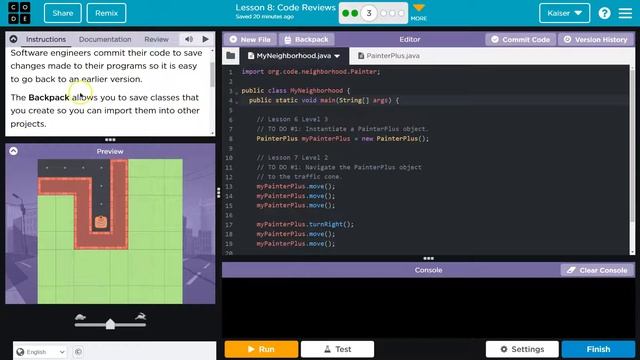Collapse the Preview panel
The width and height of the screenshot is (640, 360).
13,151
